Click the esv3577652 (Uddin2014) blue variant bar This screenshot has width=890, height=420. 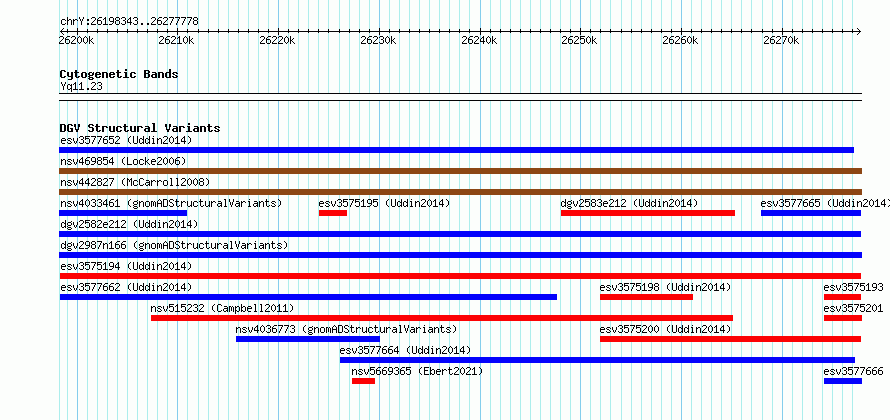[456, 150]
